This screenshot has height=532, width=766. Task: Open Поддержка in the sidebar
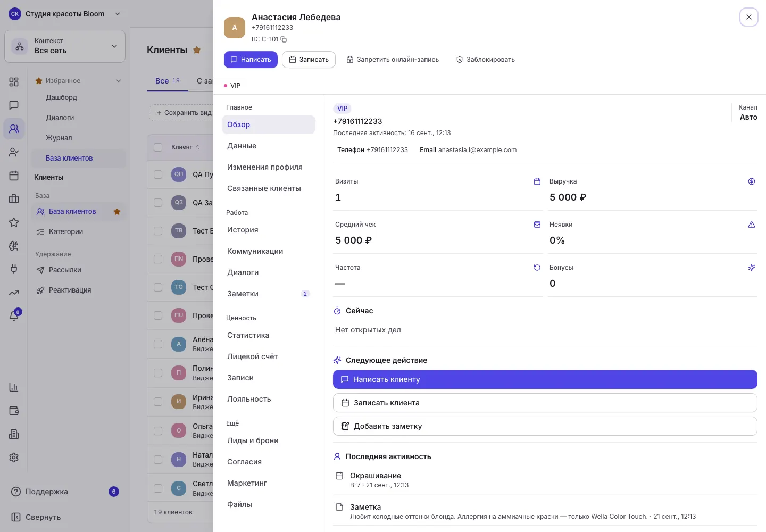[x=65, y=492]
